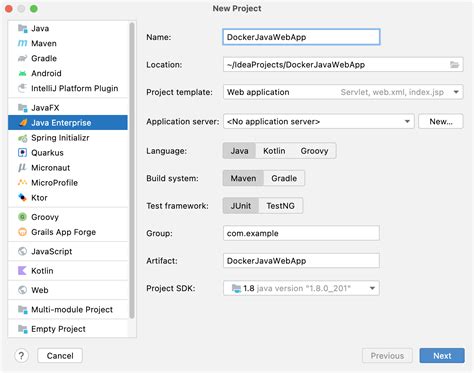Click the Java Enterprise icon
The image size is (474, 373).
[23, 123]
